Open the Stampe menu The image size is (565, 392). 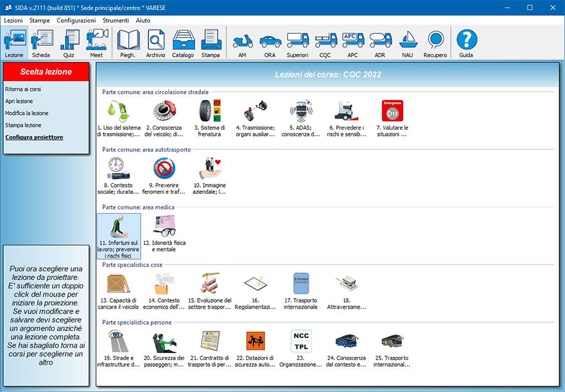[40, 20]
